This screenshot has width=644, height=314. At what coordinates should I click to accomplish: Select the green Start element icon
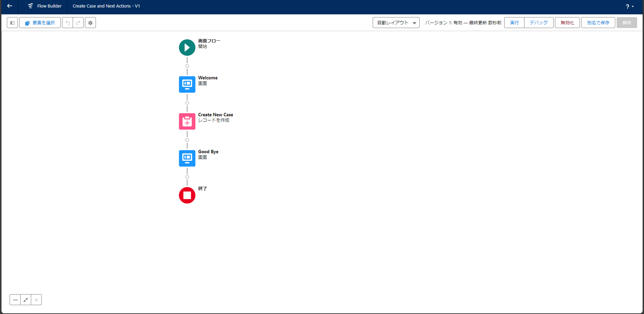(187, 48)
